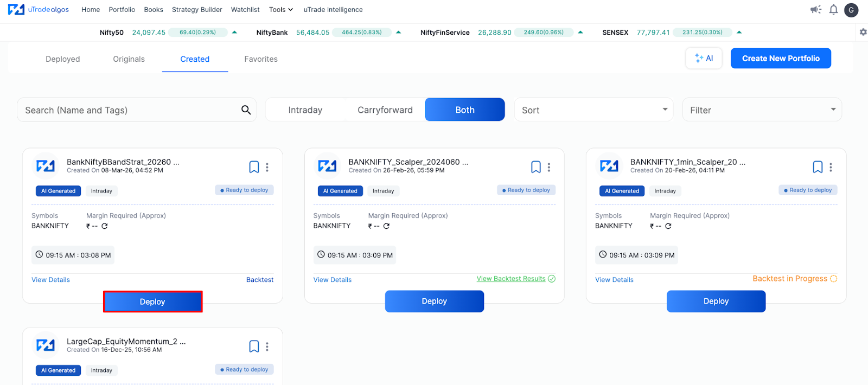868x385 pixels.
Task: Click Ready to deploy badge on BANKNIFTY_Scalper_2024060
Action: coord(526,190)
